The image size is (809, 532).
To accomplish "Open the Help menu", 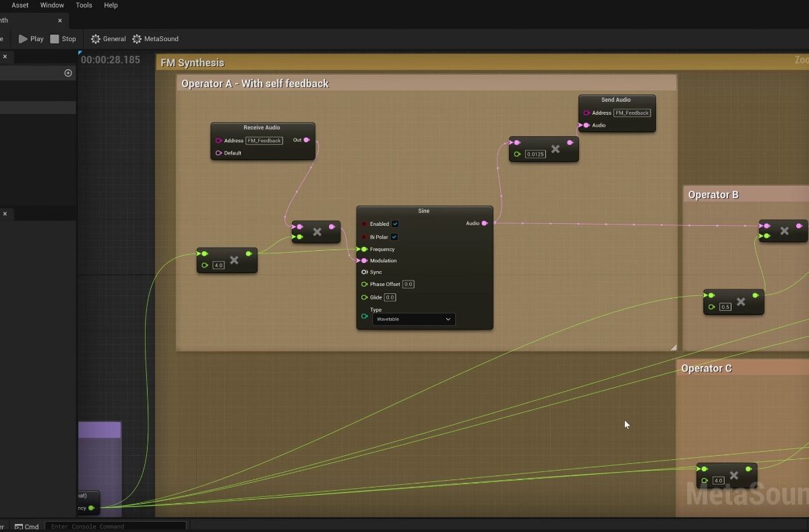I will point(111,5).
